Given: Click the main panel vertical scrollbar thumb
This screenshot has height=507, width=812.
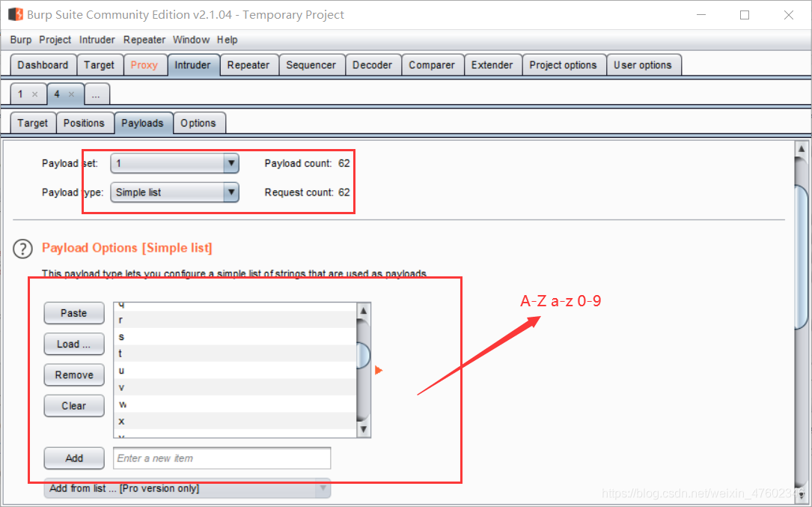Looking at the screenshot, I should 801,257.
